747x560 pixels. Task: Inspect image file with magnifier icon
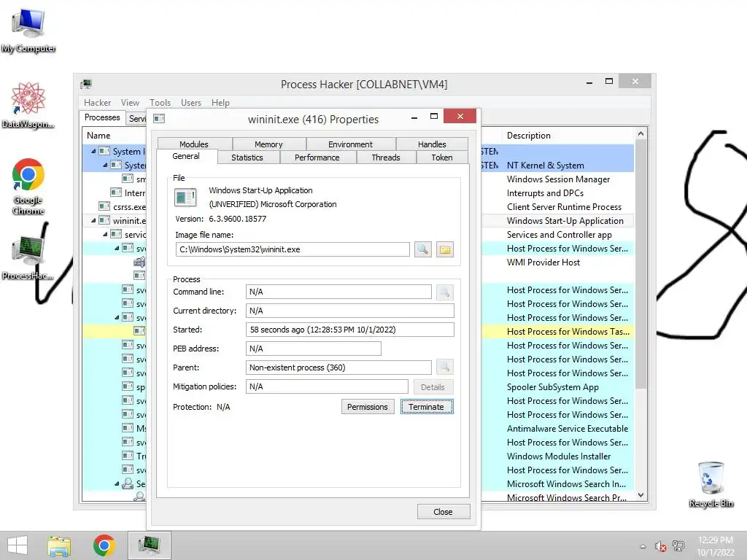pyautogui.click(x=422, y=249)
